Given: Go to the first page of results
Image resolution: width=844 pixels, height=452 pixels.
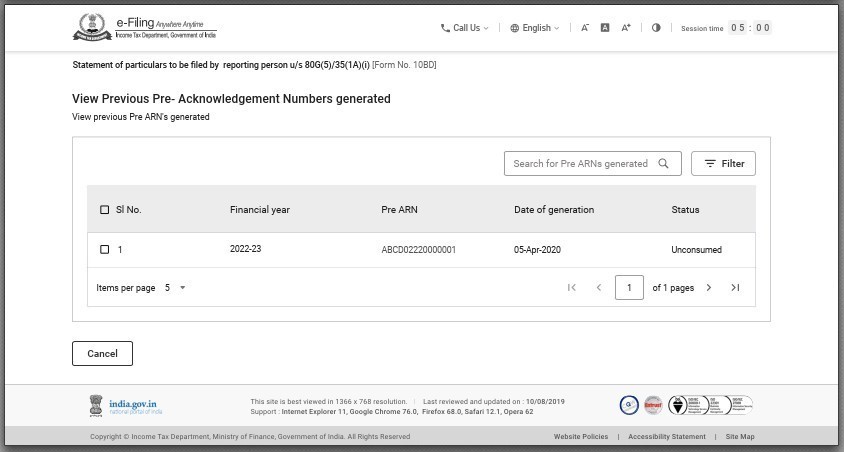Looking at the screenshot, I should tap(572, 288).
